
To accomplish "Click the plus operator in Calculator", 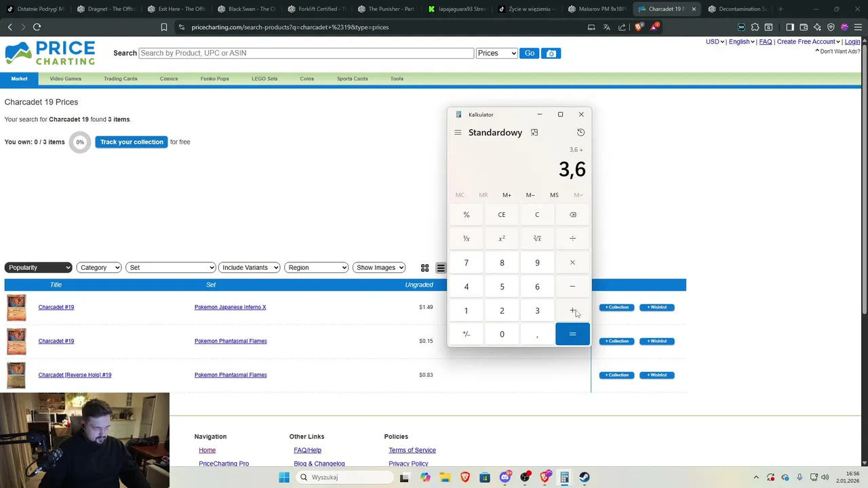I will 572,310.
